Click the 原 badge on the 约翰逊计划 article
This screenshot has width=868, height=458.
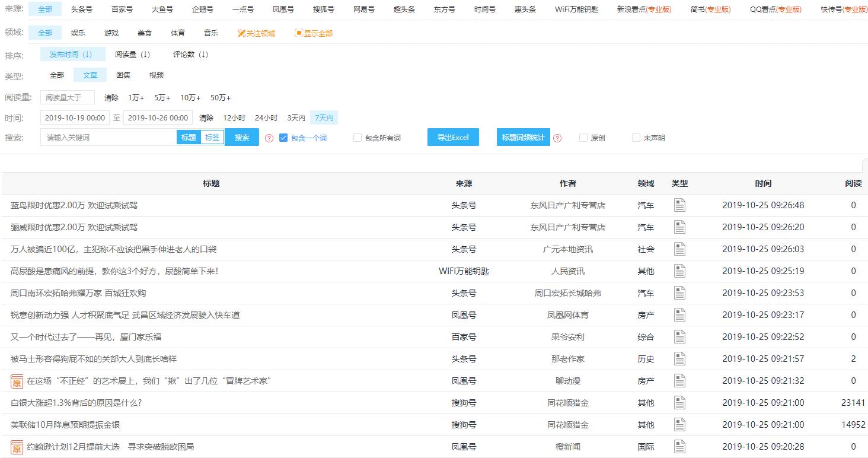(x=17, y=447)
